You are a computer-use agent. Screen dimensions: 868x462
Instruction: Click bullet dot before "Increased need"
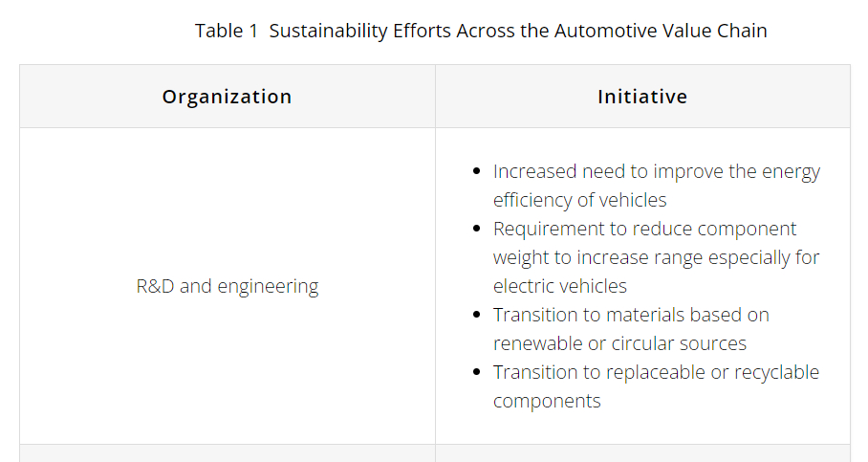(x=477, y=171)
